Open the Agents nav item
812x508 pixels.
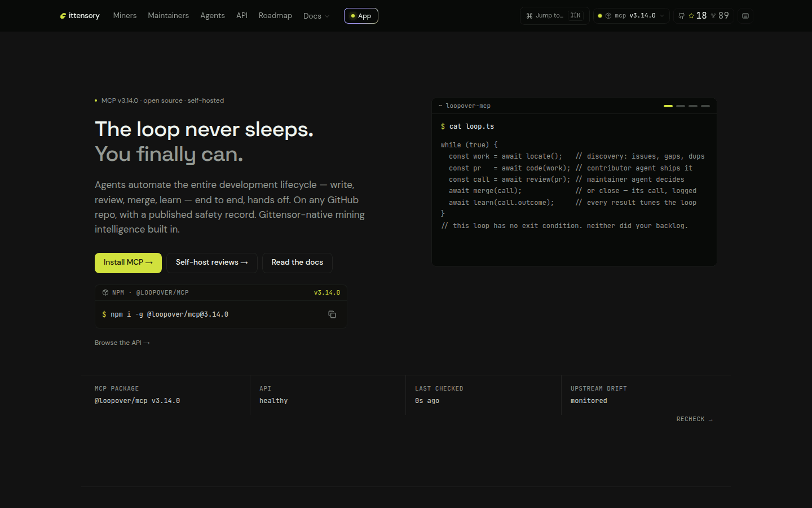point(213,16)
